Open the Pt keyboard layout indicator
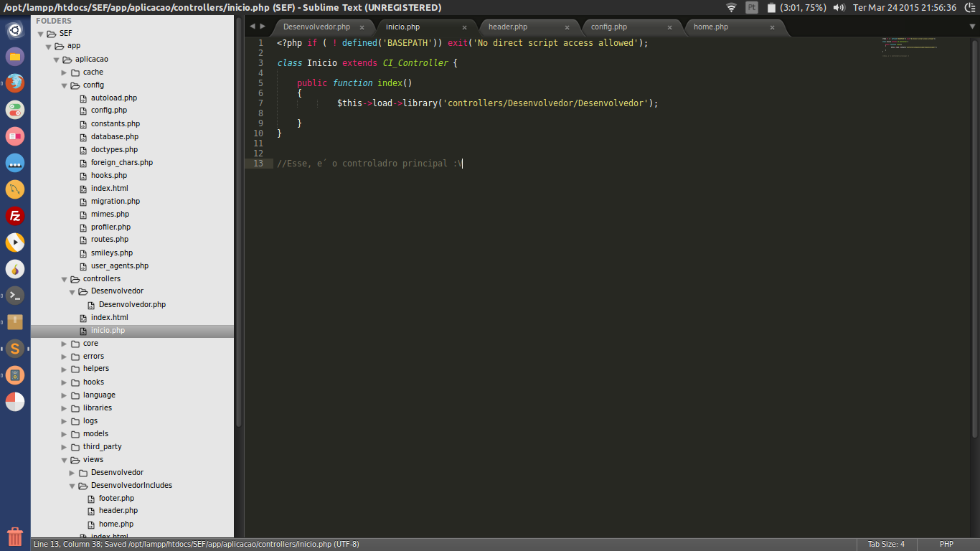 pyautogui.click(x=752, y=7)
